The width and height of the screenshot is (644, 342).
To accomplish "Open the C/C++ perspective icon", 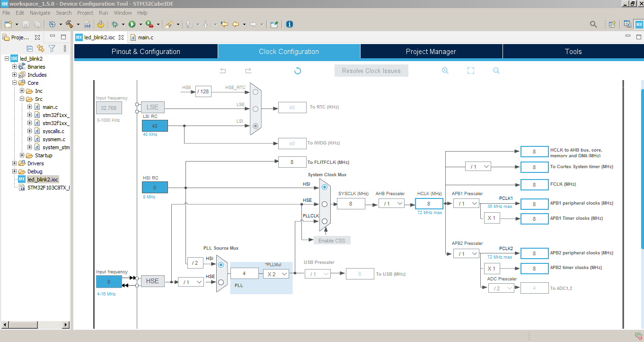I will tap(627, 24).
